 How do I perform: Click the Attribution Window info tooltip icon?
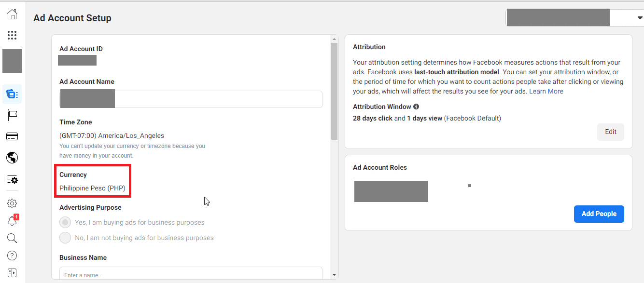click(x=416, y=107)
